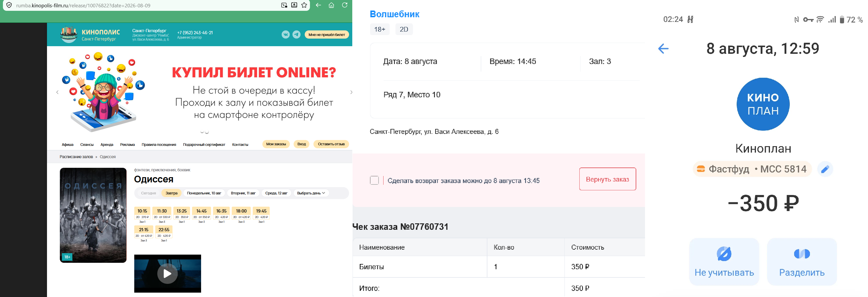Expand the Выбрать день dropdown

pos(311,193)
